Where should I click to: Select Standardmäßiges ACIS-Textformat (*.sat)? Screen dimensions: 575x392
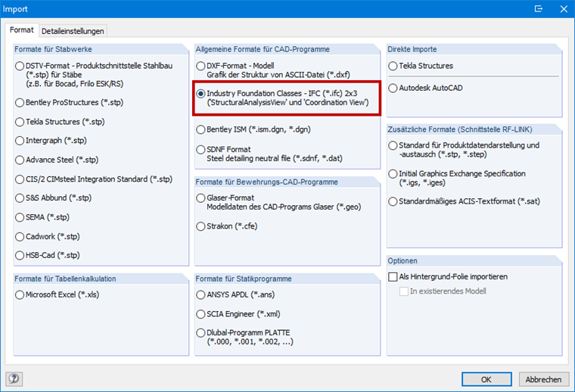click(x=393, y=201)
